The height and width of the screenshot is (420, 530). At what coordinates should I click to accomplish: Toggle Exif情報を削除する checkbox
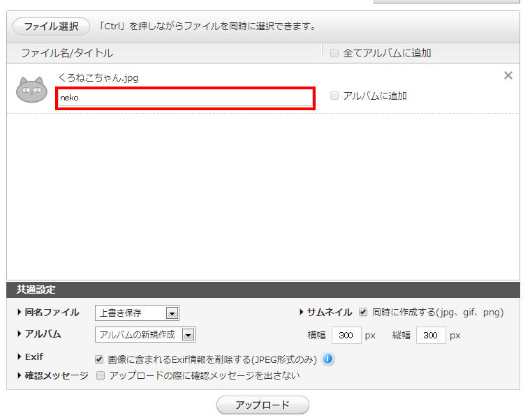[99, 359]
